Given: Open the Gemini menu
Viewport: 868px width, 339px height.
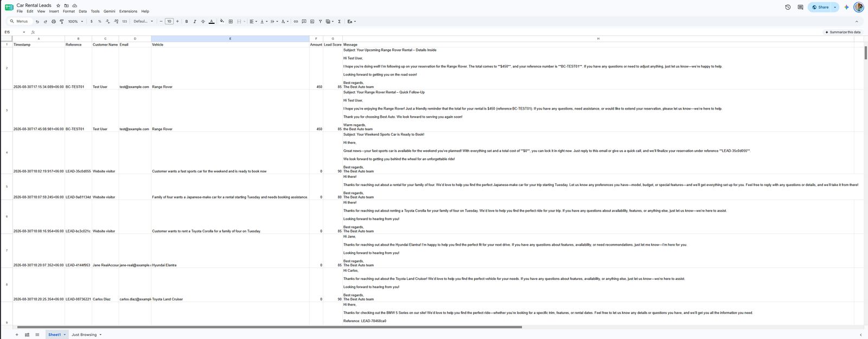Looking at the screenshot, I should pos(110,11).
